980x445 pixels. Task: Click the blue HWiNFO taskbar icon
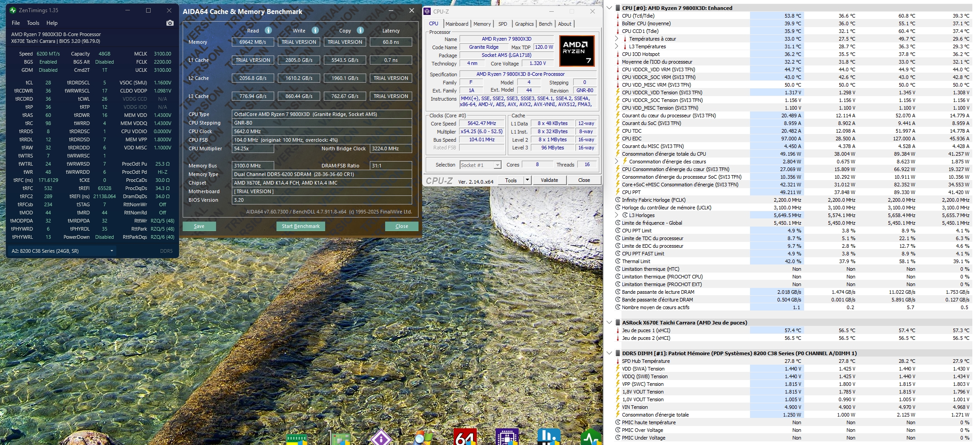[x=548, y=437]
